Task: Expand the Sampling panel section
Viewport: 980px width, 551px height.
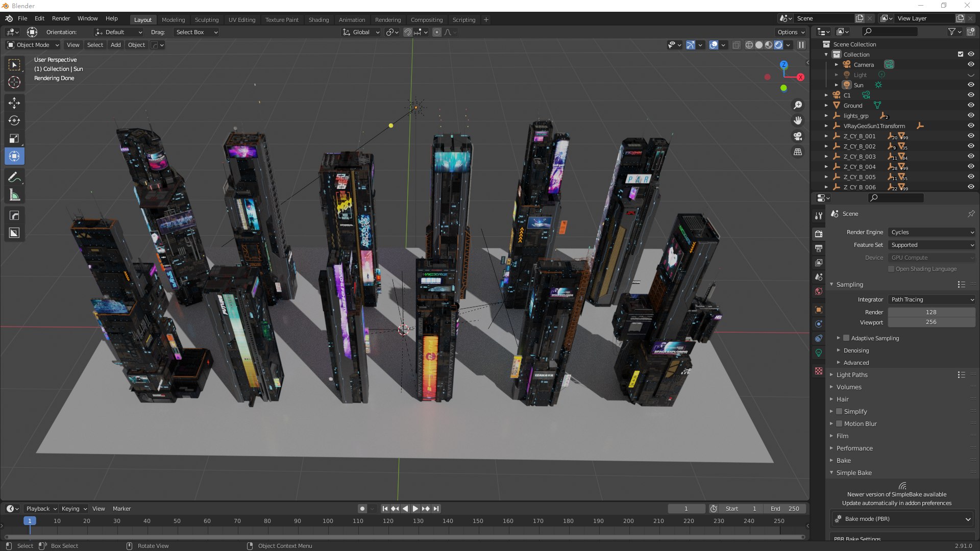Action: coord(849,284)
